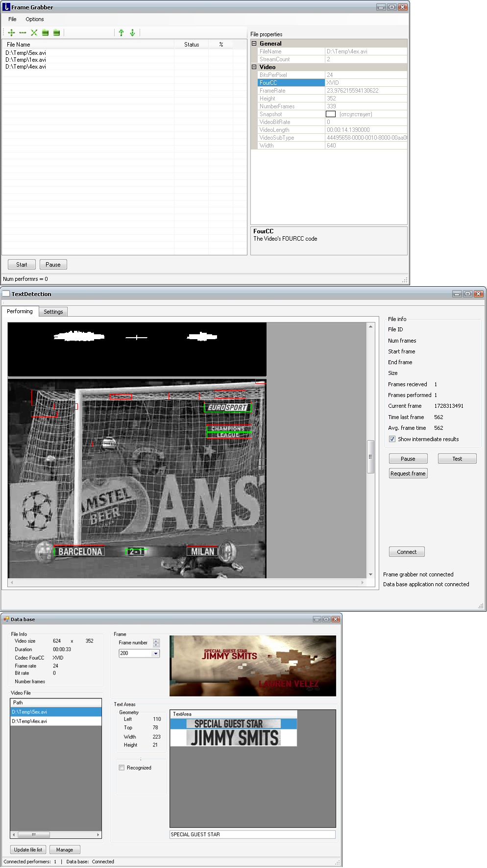Open the frame number dropdown showing 200
The height and width of the screenshot is (868, 487).
point(156,653)
